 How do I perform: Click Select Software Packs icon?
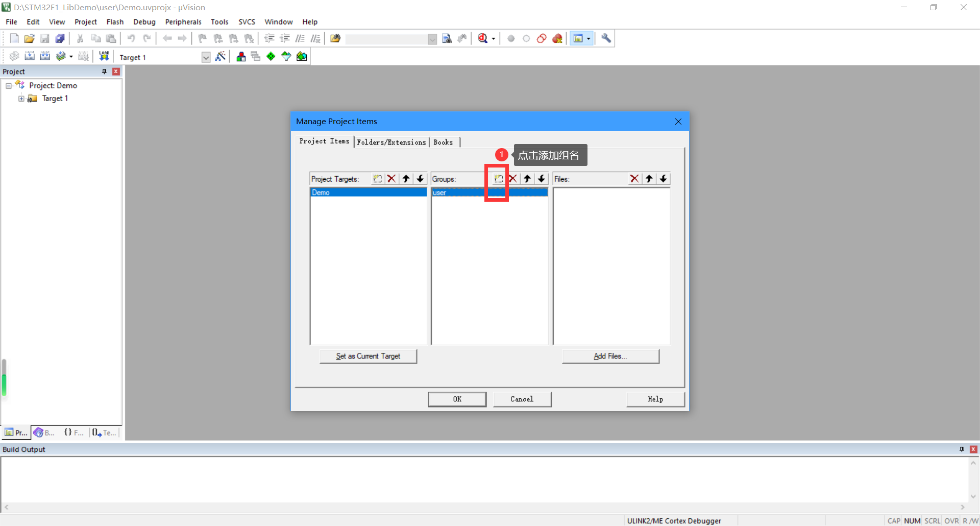[x=286, y=56]
